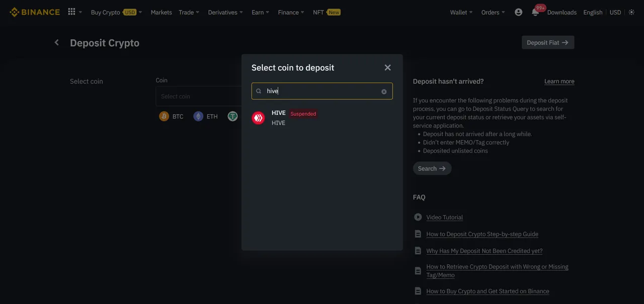Open the notifications bell icon

pyautogui.click(x=535, y=13)
